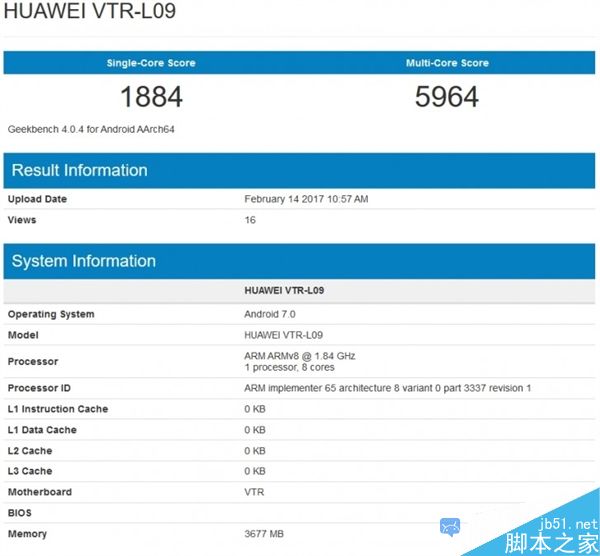The height and width of the screenshot is (556, 600).
Task: Click the Multi-Core Score header
Action: pyautogui.click(x=447, y=63)
